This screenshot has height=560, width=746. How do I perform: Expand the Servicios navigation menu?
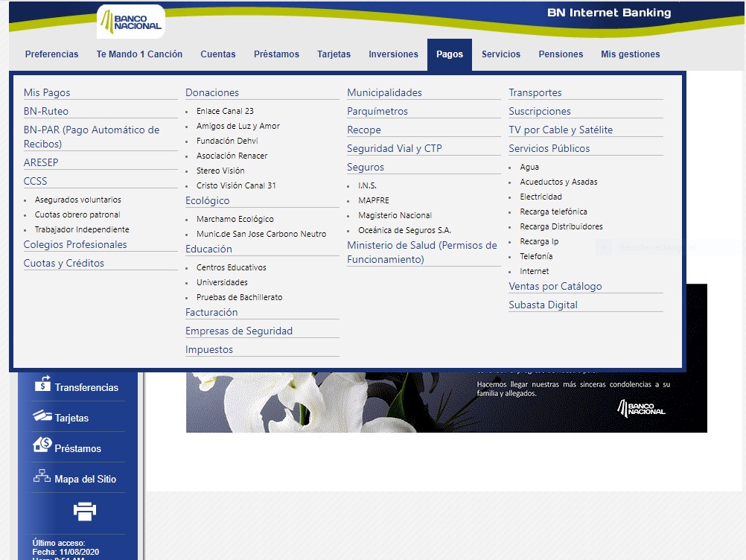click(x=500, y=54)
